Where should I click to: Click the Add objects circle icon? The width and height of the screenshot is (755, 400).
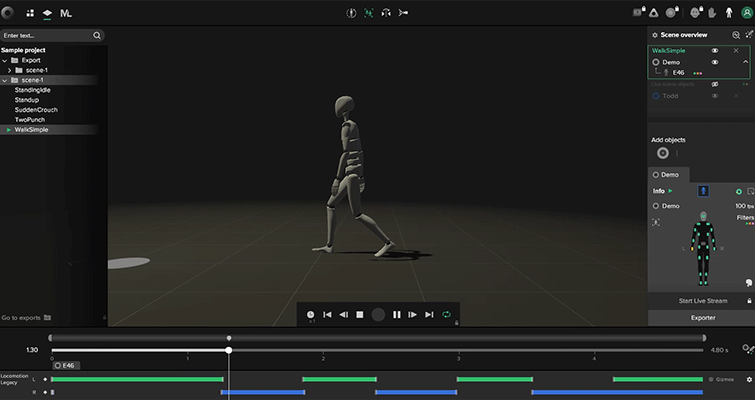tap(663, 153)
